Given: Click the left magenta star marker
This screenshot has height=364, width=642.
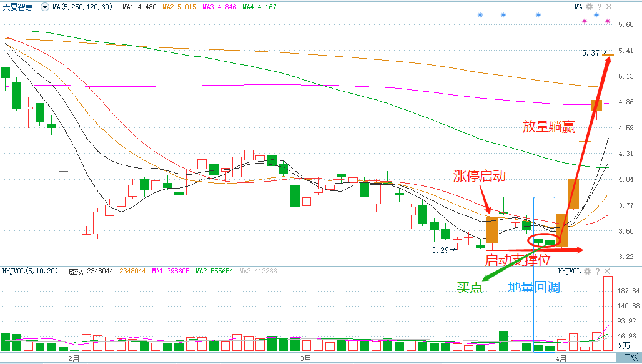Looking at the screenshot, I should 585,21.
